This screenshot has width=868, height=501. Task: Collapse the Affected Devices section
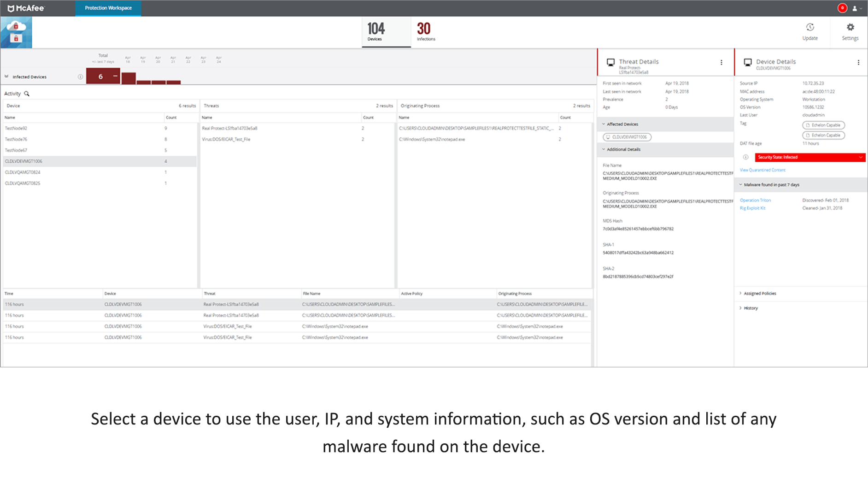pos(604,124)
